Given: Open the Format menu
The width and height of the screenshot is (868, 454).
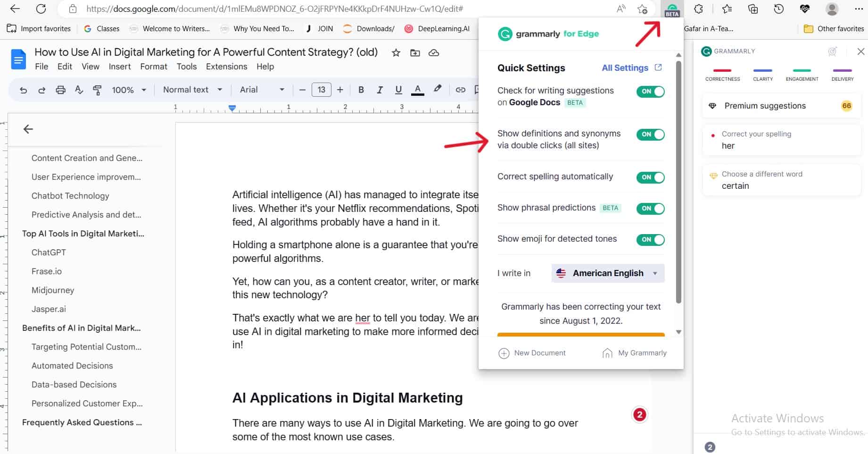Looking at the screenshot, I should pos(153,67).
